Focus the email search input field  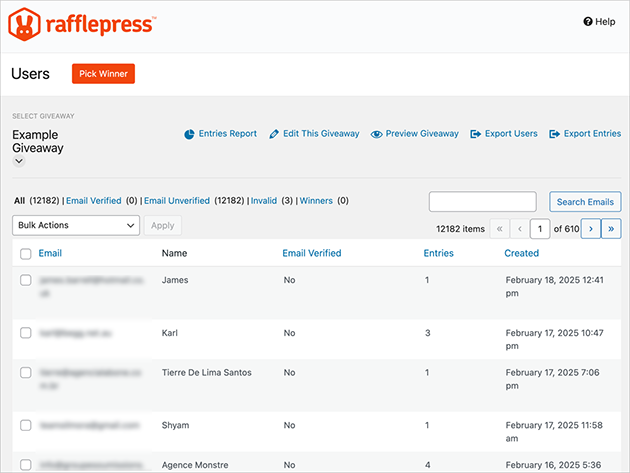483,201
